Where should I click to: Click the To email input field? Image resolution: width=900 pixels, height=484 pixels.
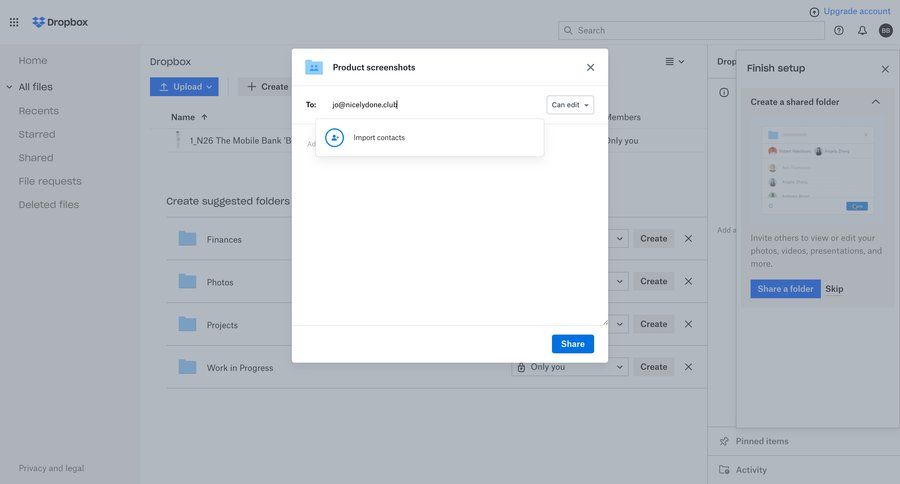[x=436, y=104]
